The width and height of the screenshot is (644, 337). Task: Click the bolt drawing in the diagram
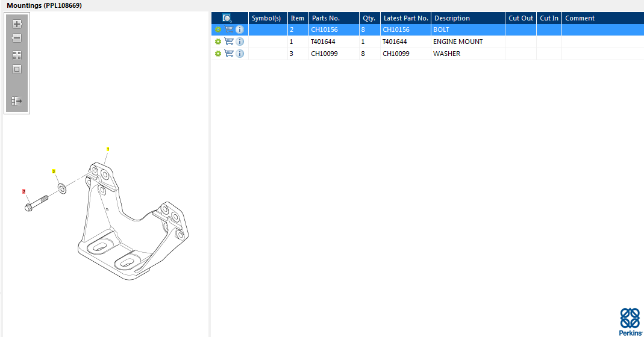[x=36, y=203]
